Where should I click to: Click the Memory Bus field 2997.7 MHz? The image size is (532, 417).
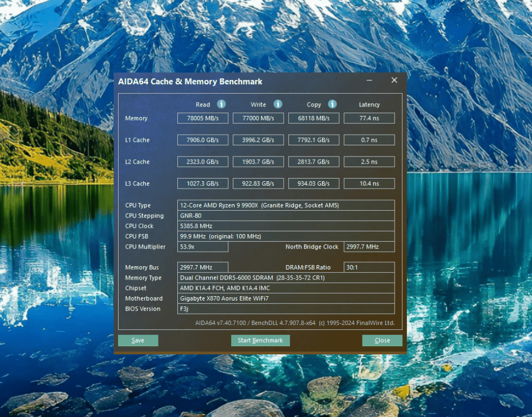click(203, 267)
